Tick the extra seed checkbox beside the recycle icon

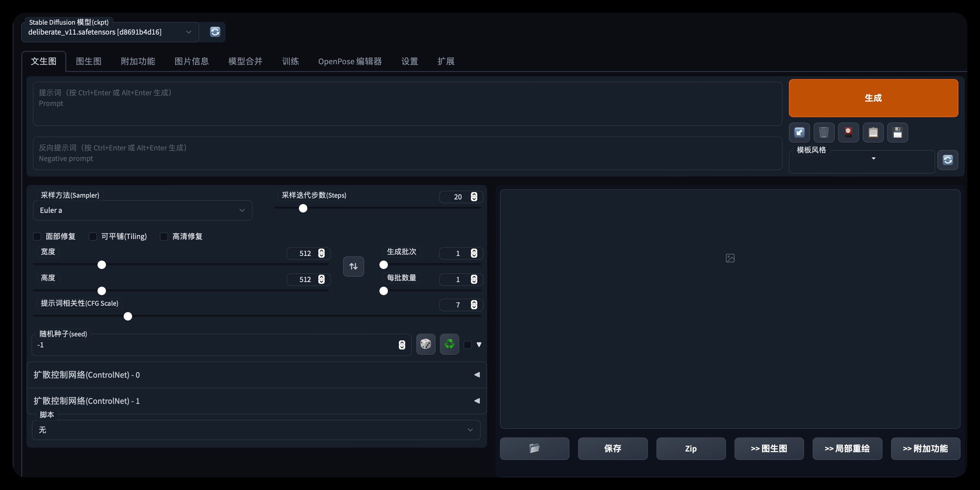pyautogui.click(x=468, y=345)
